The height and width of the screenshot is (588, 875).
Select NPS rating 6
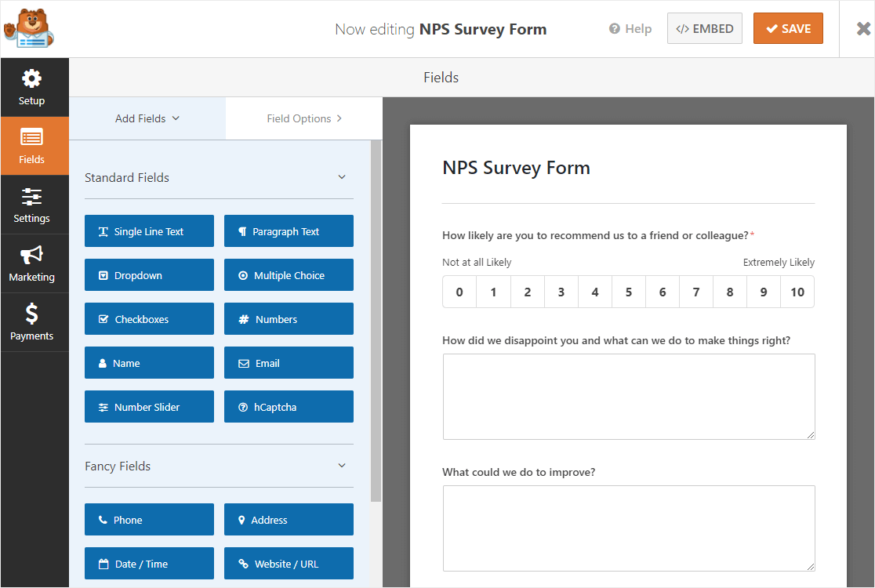(x=663, y=292)
